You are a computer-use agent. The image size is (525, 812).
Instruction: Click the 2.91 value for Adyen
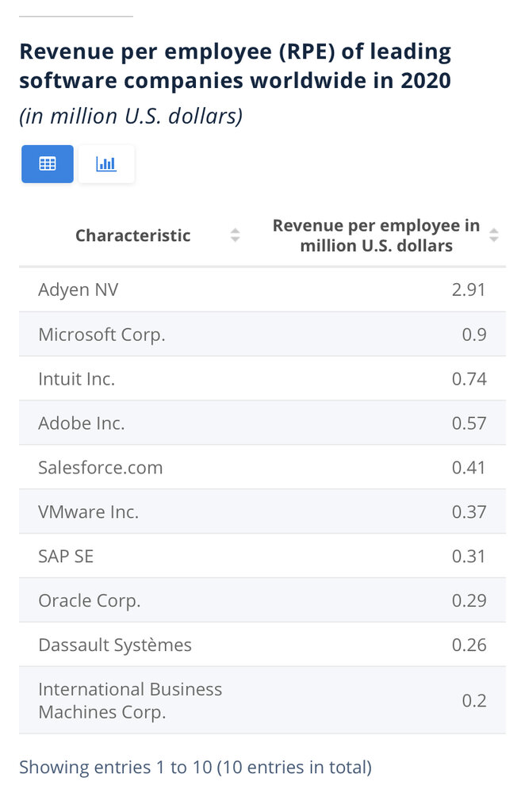click(x=469, y=289)
